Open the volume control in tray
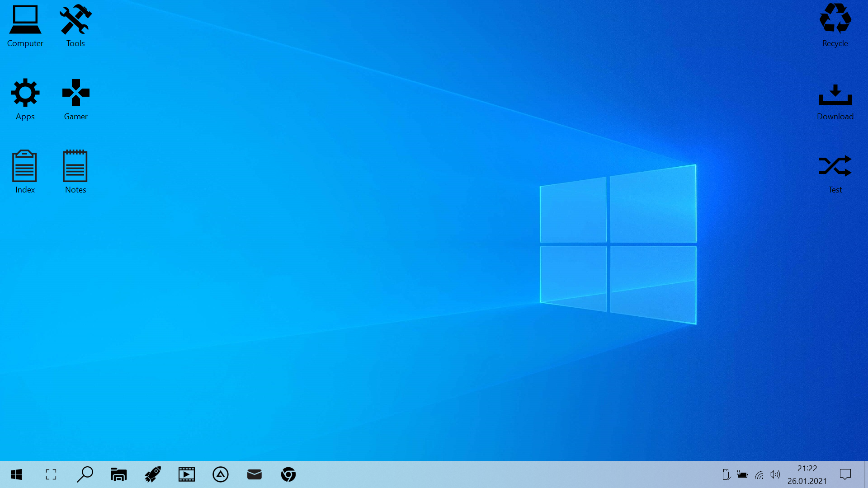868x488 pixels. point(775,474)
